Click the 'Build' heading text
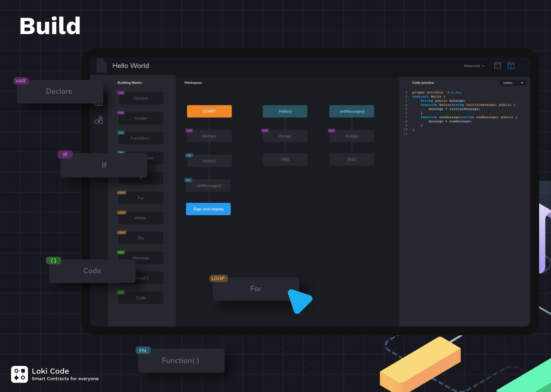 (50, 26)
